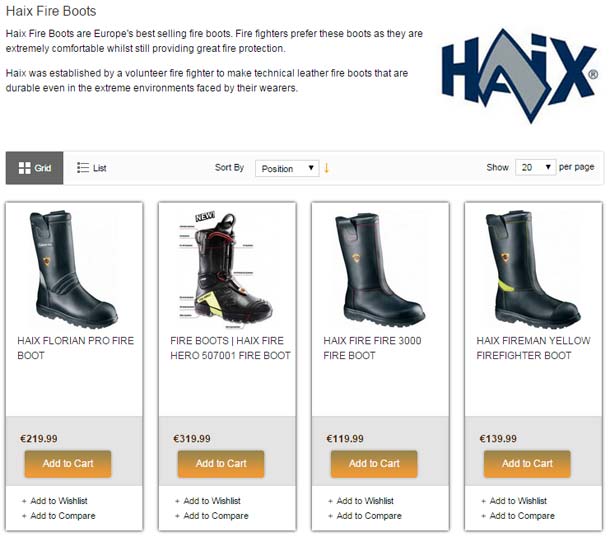
Task: Open HAIX FLORIAN PRO FIRE BOOT title link
Action: point(75,348)
